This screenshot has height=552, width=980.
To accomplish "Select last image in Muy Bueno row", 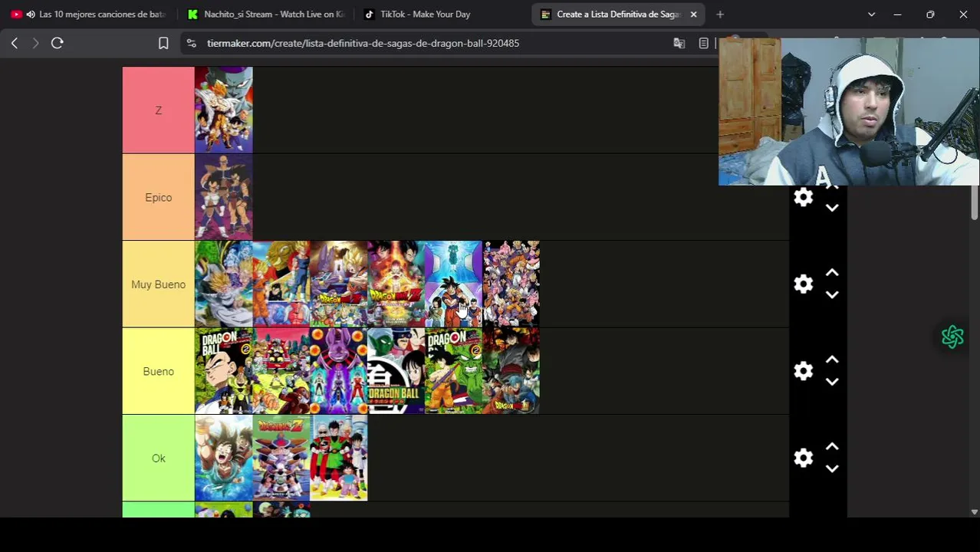I will point(511,284).
